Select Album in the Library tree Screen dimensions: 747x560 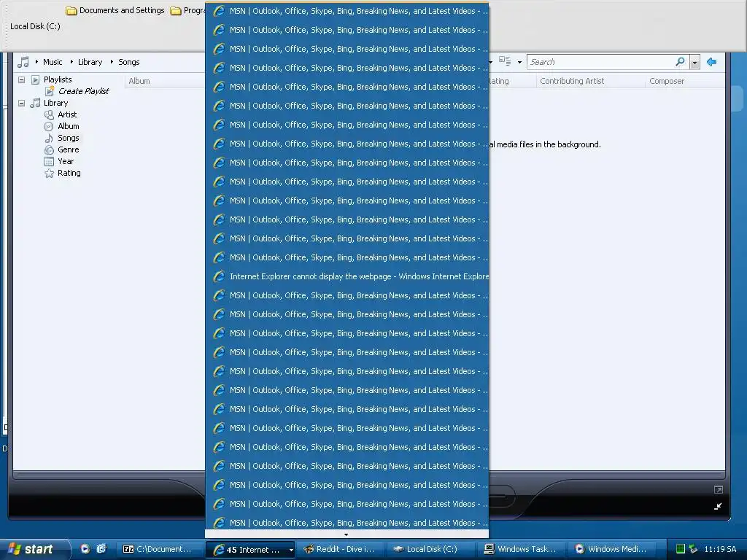69,126
